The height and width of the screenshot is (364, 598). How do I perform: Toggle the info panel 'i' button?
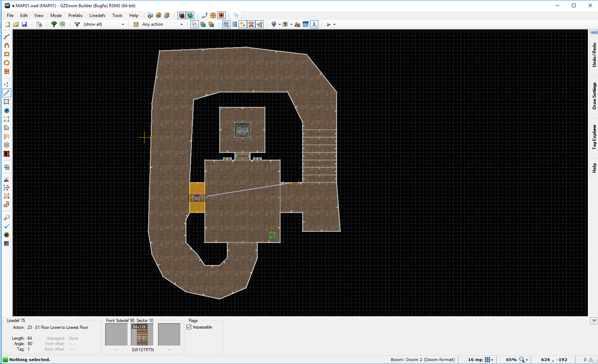314,24
